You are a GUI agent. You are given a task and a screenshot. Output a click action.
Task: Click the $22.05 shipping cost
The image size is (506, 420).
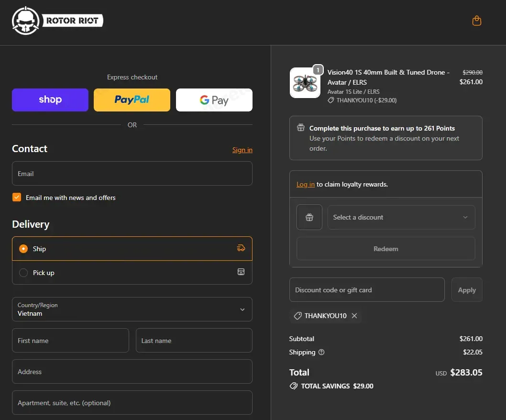pos(473,352)
